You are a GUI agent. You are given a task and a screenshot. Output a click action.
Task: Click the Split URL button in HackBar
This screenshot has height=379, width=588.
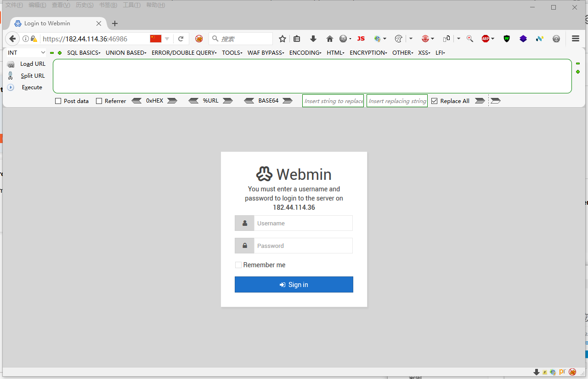[26, 75]
